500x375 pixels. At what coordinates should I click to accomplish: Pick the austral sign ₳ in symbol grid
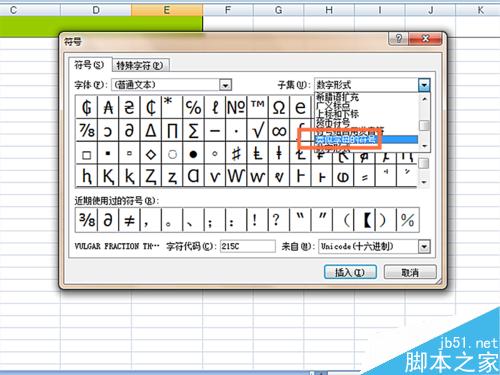click(x=108, y=107)
